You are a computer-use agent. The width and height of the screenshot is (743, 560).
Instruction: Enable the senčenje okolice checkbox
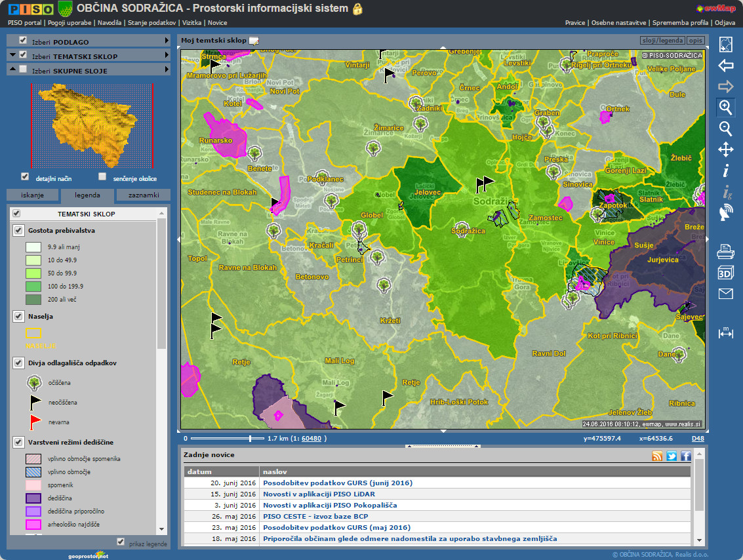(x=102, y=176)
